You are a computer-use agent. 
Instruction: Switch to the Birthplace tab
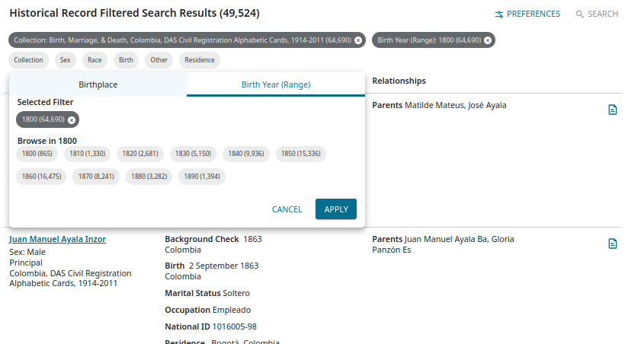click(x=98, y=84)
